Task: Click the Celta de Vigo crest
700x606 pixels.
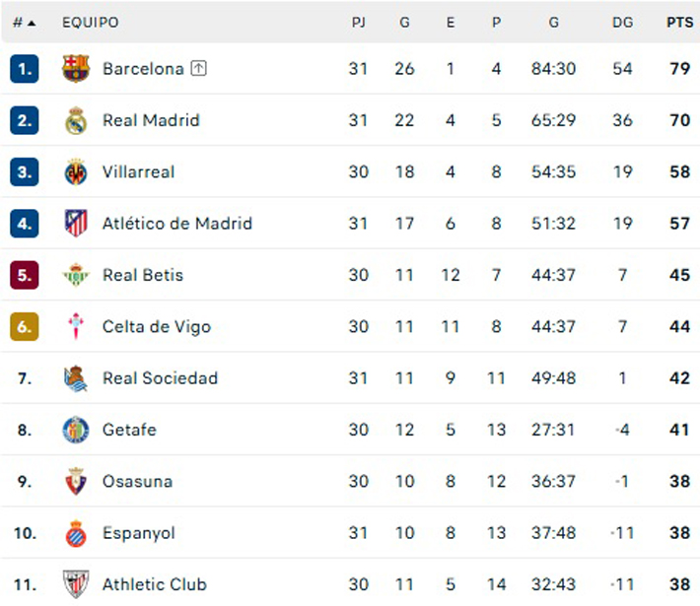Action: [x=76, y=327]
